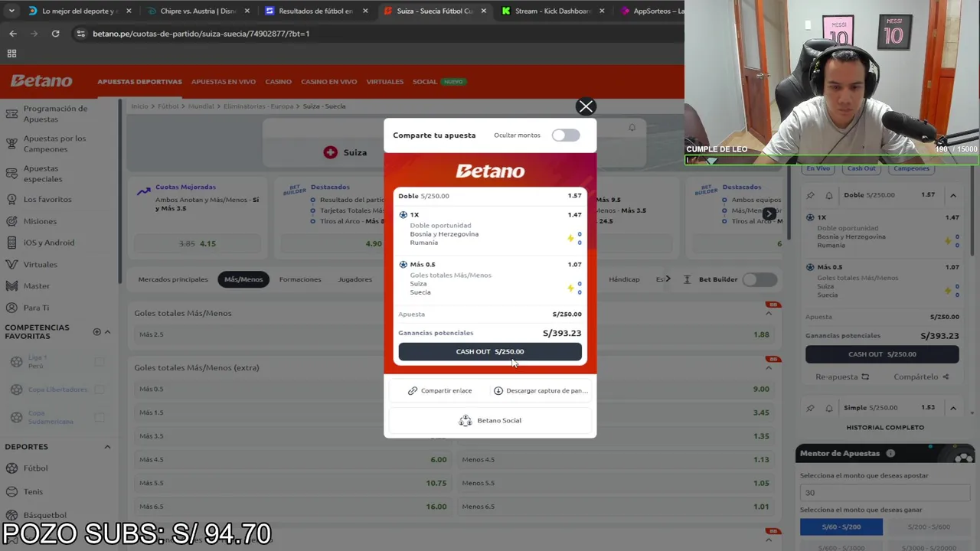The width and height of the screenshot is (980, 551).
Task: Select S/60 - S/200 winnings range
Action: pyautogui.click(x=841, y=527)
